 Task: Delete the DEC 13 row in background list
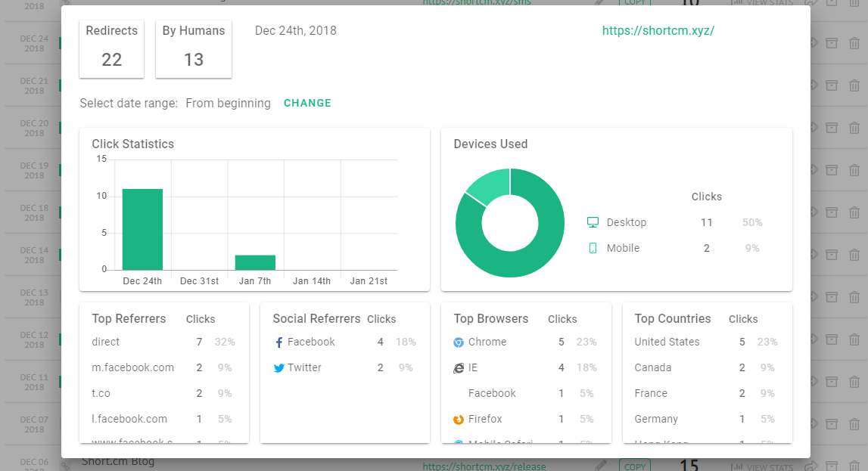pos(854,297)
